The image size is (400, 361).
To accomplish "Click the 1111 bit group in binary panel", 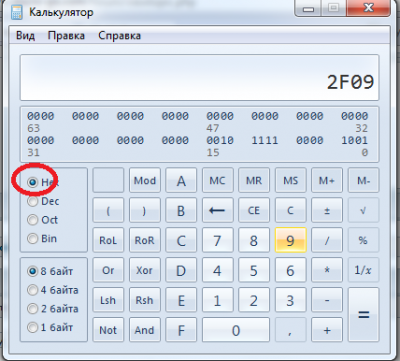I will point(265,140).
